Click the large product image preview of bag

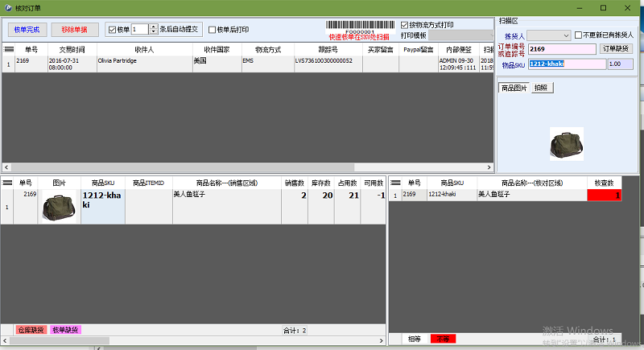pos(567,145)
